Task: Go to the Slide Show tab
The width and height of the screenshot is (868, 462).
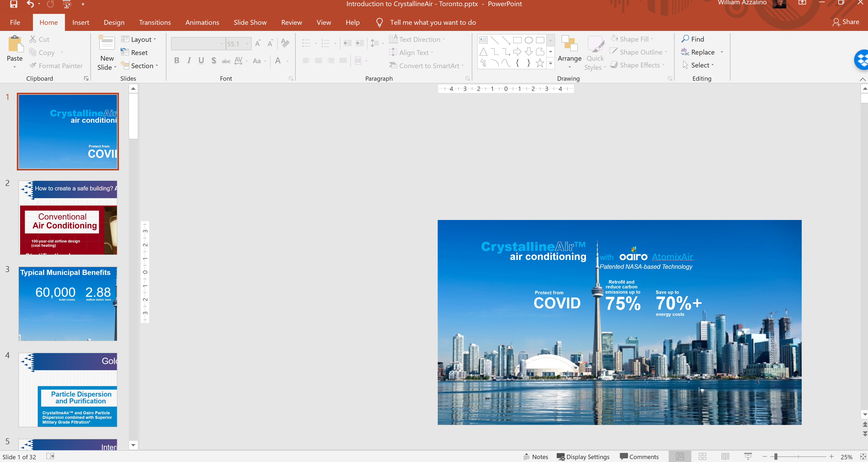Action: pos(250,22)
